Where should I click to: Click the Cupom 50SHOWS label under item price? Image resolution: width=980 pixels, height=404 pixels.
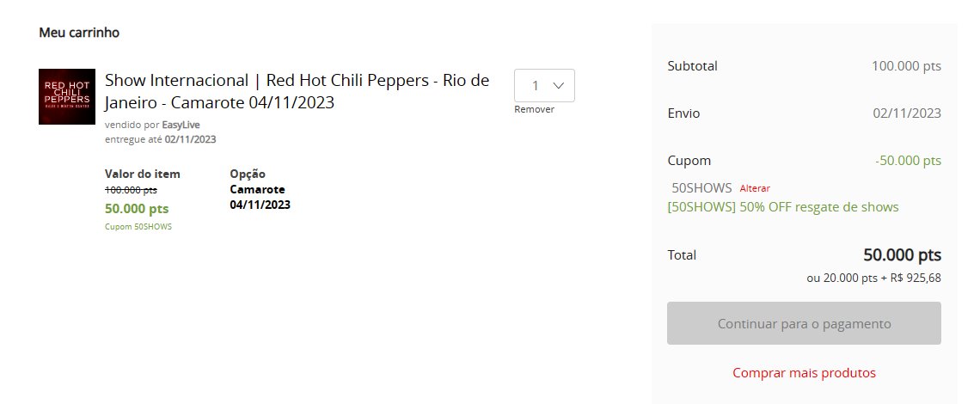pyautogui.click(x=138, y=227)
